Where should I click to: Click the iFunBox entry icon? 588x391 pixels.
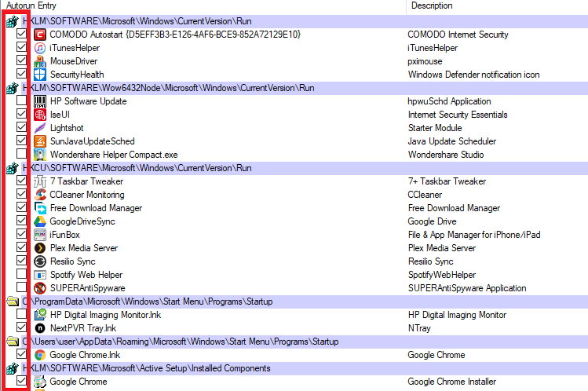[x=40, y=235]
